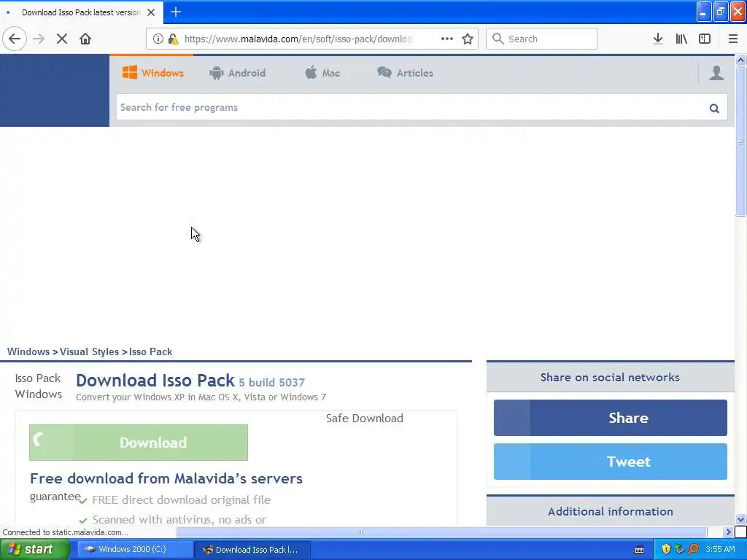This screenshot has width=747, height=560.
Task: Share the page via Share button
Action: coord(611,418)
